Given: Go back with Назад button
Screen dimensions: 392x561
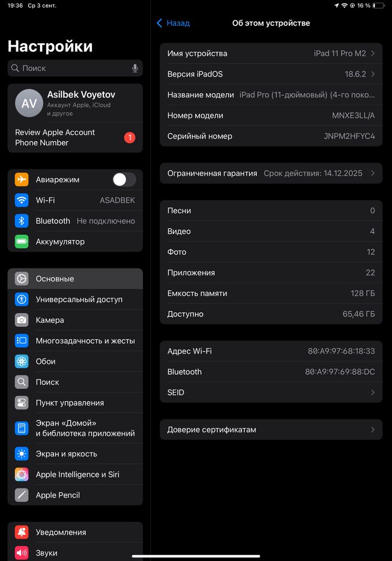Looking at the screenshot, I should [x=173, y=23].
